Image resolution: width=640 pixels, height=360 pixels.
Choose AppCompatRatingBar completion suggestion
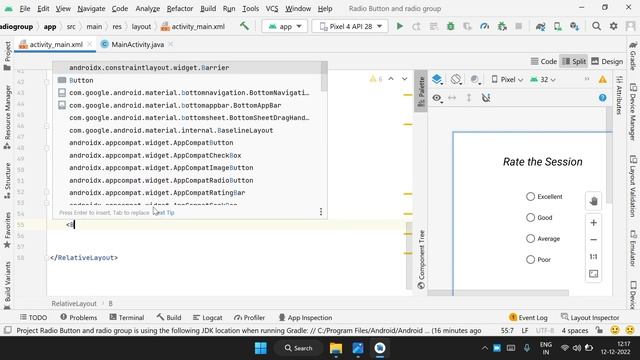pyautogui.click(x=188, y=193)
